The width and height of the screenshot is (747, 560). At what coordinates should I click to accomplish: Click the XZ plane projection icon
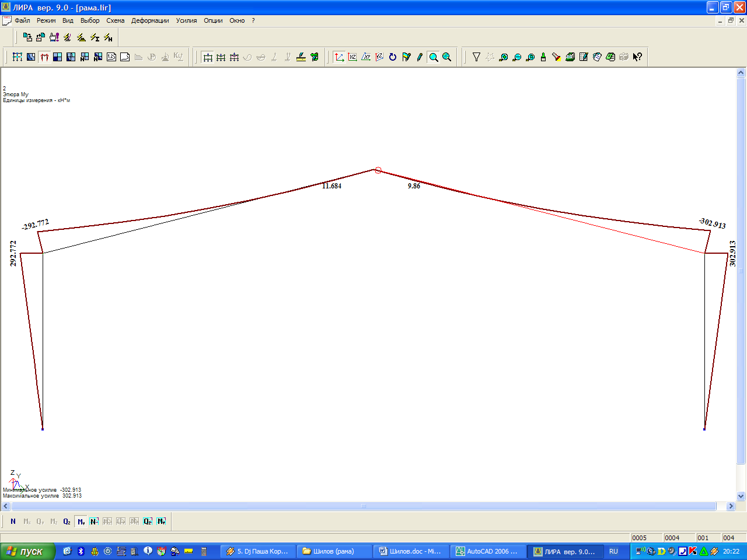pos(352,57)
